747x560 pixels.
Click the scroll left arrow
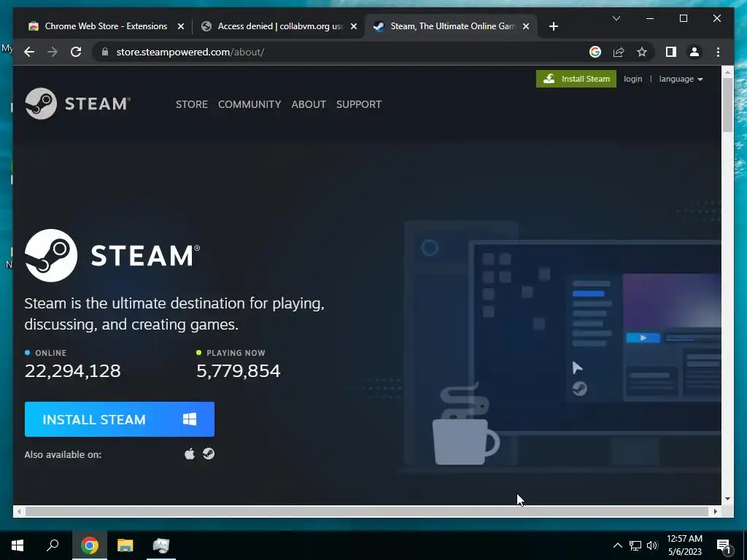point(19,511)
